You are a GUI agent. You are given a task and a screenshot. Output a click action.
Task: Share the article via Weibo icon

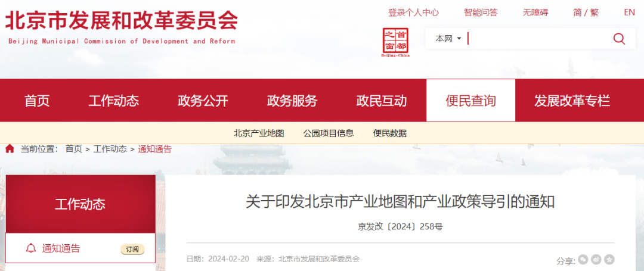596,260
